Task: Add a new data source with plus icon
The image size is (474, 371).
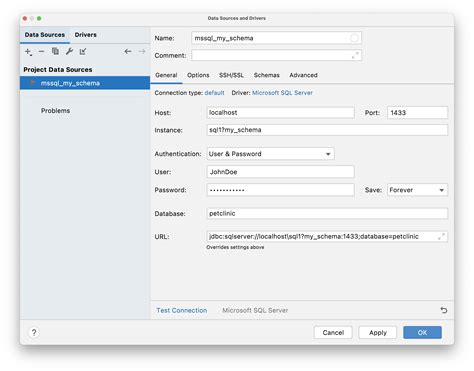Action: (x=28, y=52)
